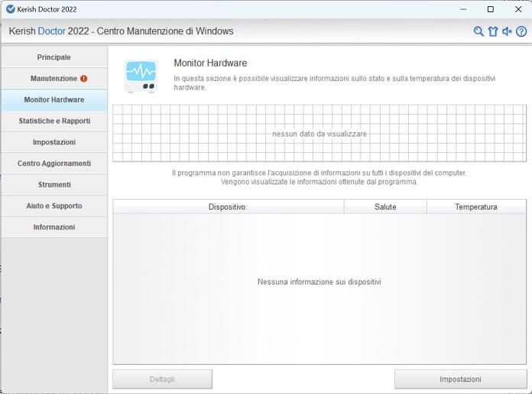Click the Impostazioni button at bottom right
Screen dimensions: 532x394
click(x=460, y=379)
